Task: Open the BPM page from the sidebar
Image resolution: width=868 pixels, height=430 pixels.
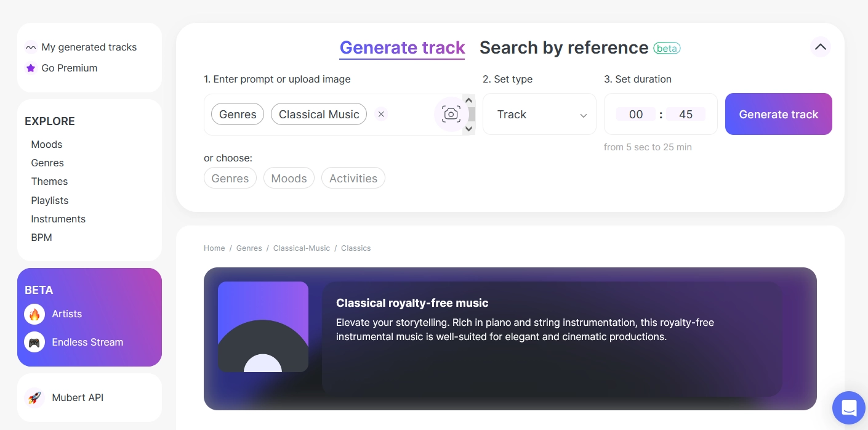Action: pyautogui.click(x=41, y=237)
